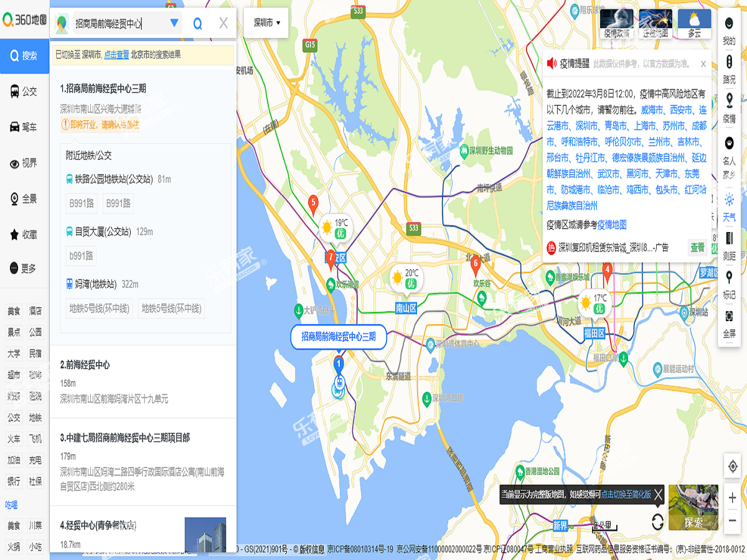Image resolution: width=747 pixels, height=560 pixels.
Task: Open the 名人家乡 tool
Action: click(729, 157)
